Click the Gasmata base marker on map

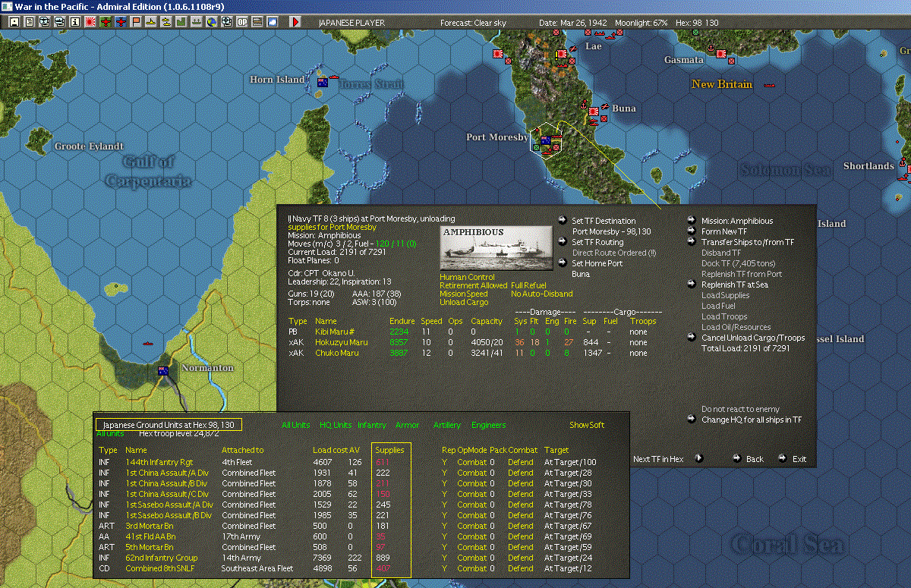coord(721,55)
